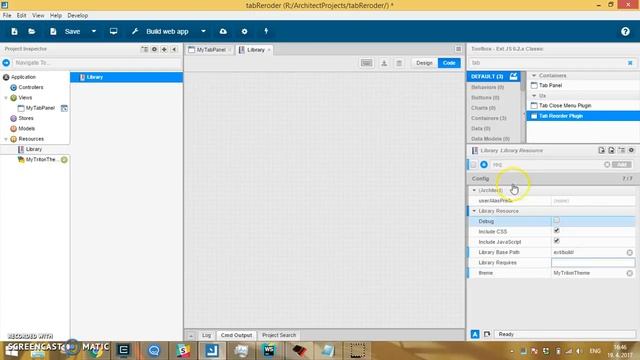This screenshot has height=360, width=640.
Task: Open the View menu
Action: tap(38, 16)
